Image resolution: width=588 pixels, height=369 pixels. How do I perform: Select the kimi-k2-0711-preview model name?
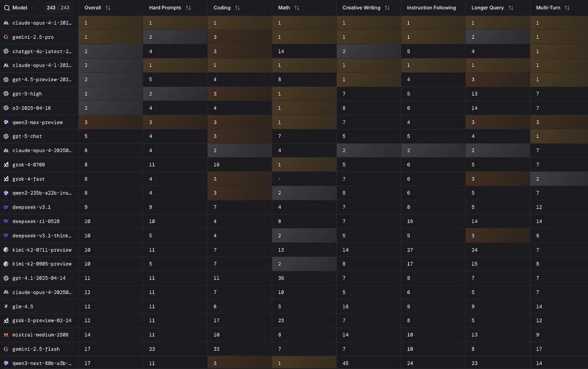tap(42, 250)
